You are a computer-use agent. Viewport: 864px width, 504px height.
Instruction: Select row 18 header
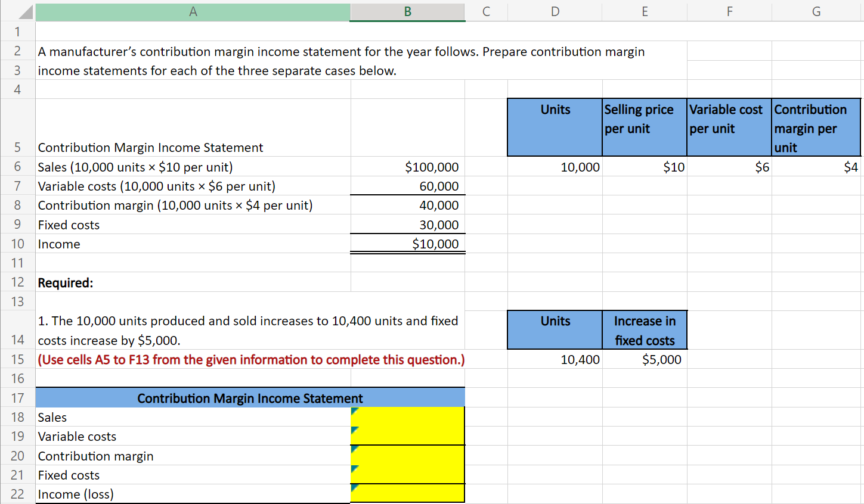(x=17, y=417)
